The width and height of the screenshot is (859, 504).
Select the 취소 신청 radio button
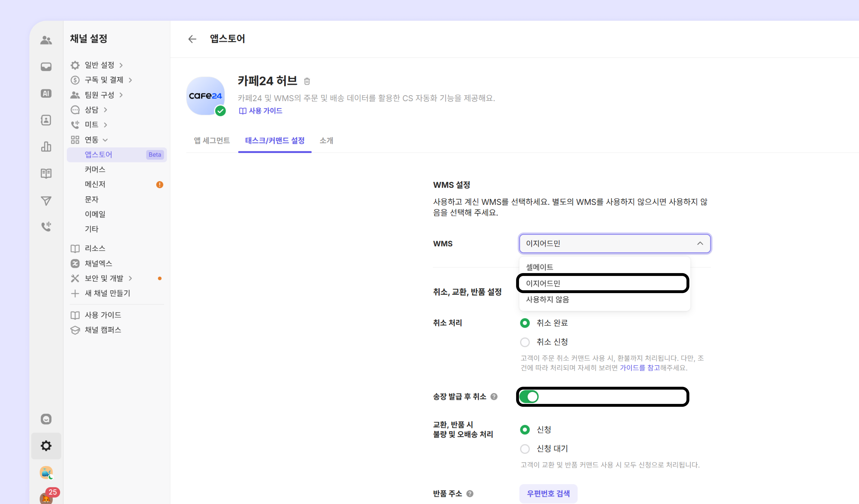[x=525, y=342]
